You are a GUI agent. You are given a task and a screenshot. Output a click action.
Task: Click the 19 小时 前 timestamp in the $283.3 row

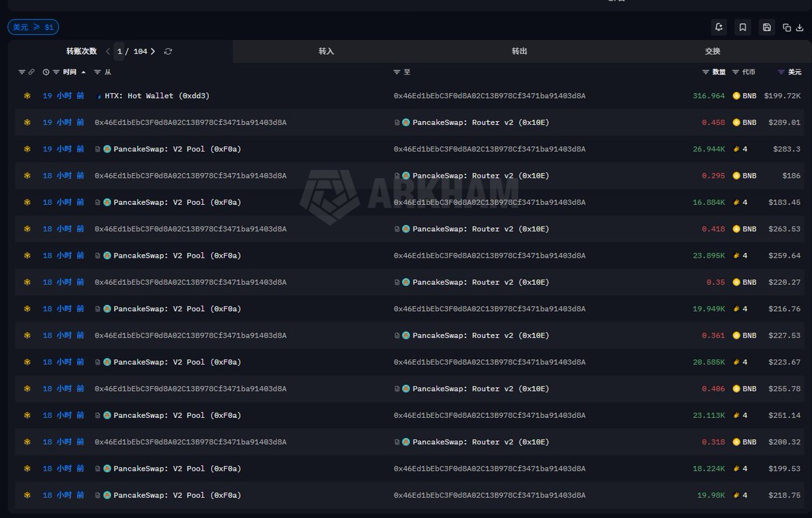click(x=64, y=149)
